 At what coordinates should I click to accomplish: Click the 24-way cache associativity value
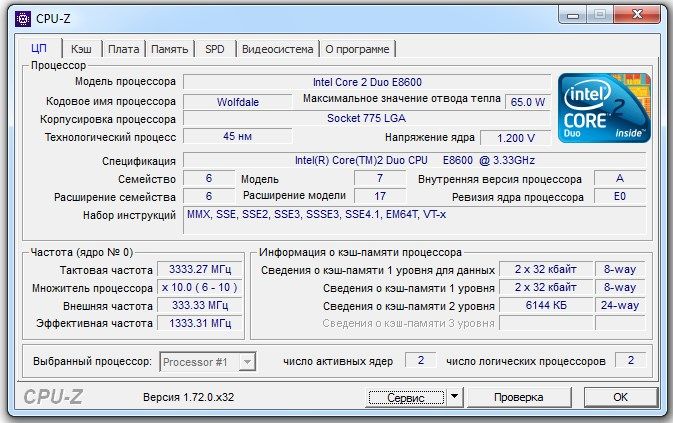coord(620,305)
